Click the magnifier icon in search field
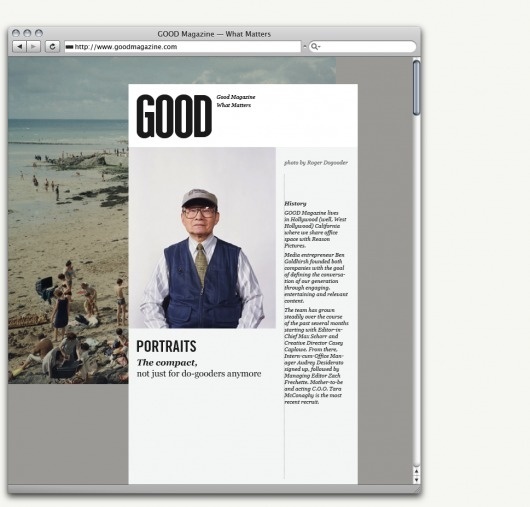The height and width of the screenshot is (507, 530). click(x=314, y=46)
